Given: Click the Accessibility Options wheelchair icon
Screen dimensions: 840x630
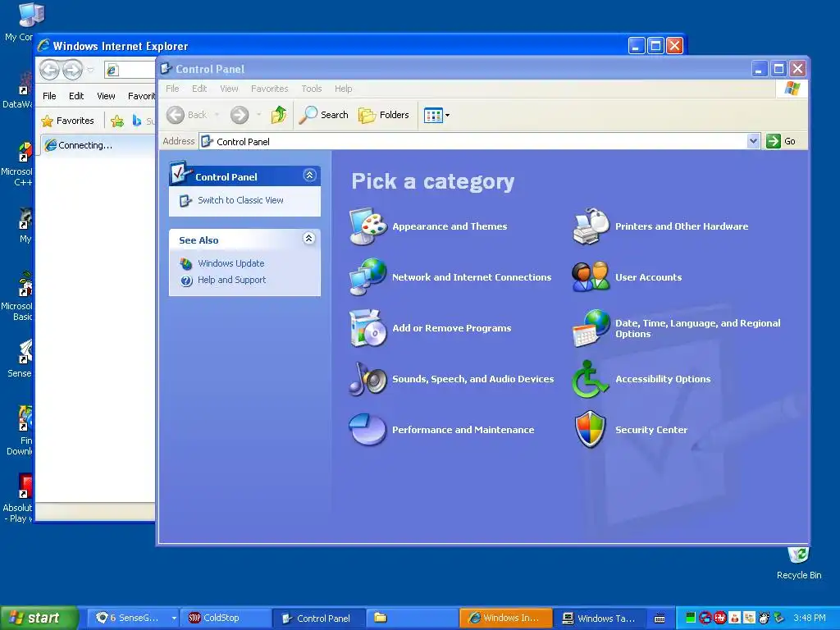Looking at the screenshot, I should [x=591, y=379].
